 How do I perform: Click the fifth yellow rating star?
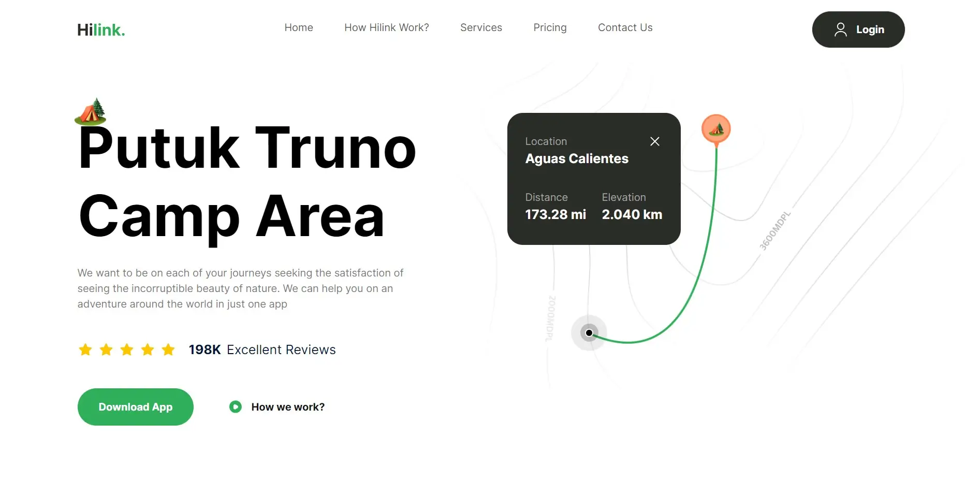[x=168, y=350]
